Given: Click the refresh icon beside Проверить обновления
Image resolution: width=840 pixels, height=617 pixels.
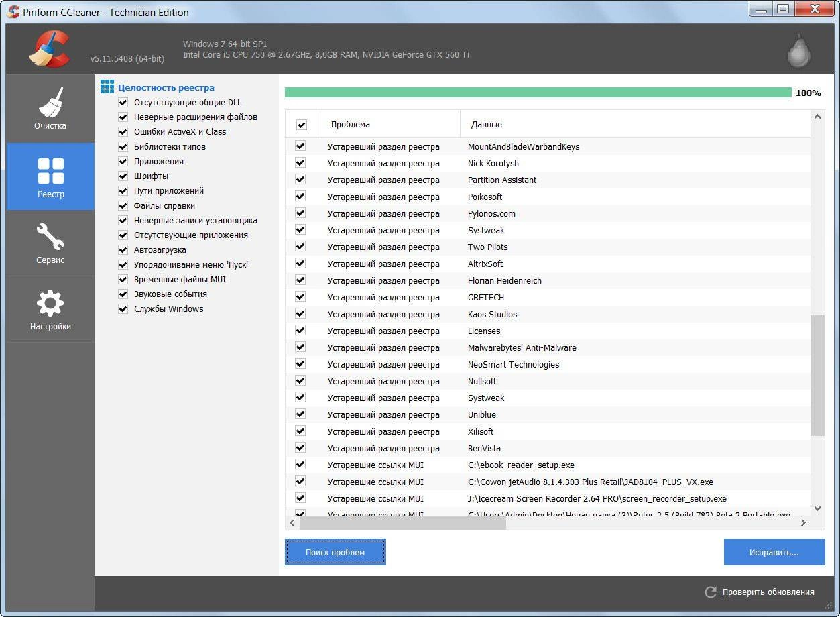Looking at the screenshot, I should click(711, 592).
